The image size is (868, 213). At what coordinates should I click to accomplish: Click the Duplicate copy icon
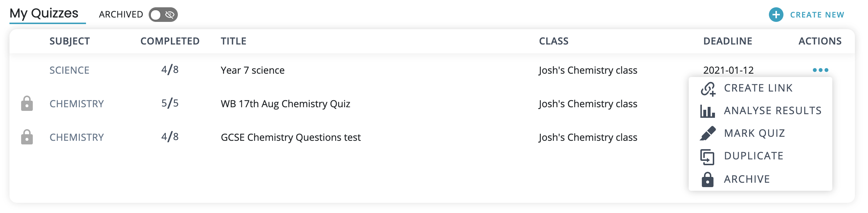click(x=707, y=157)
